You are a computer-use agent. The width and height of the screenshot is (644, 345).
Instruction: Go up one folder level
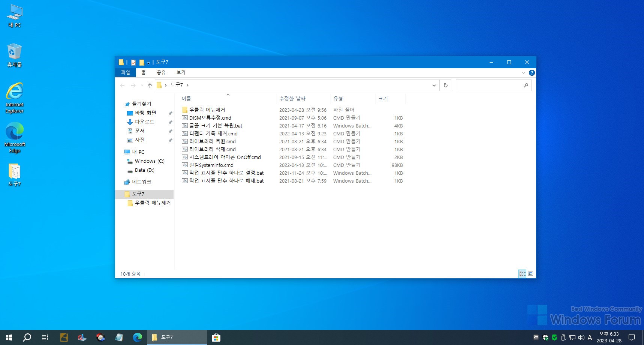150,85
